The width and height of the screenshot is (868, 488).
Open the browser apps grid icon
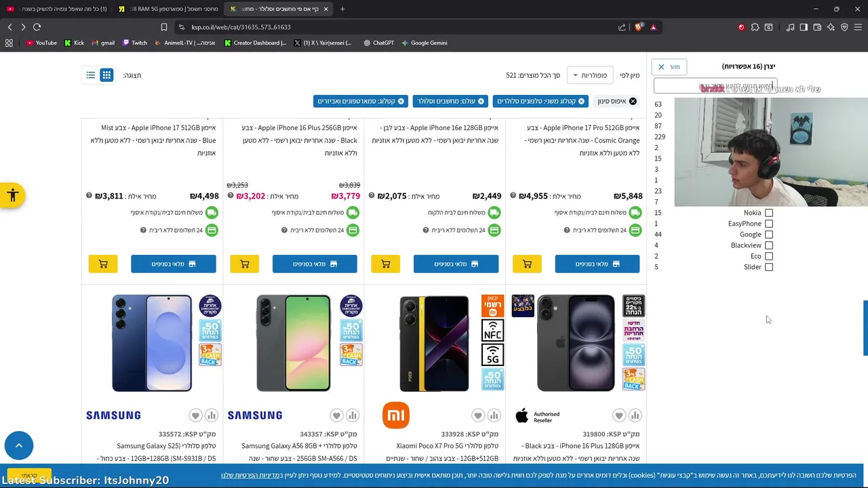(9, 43)
